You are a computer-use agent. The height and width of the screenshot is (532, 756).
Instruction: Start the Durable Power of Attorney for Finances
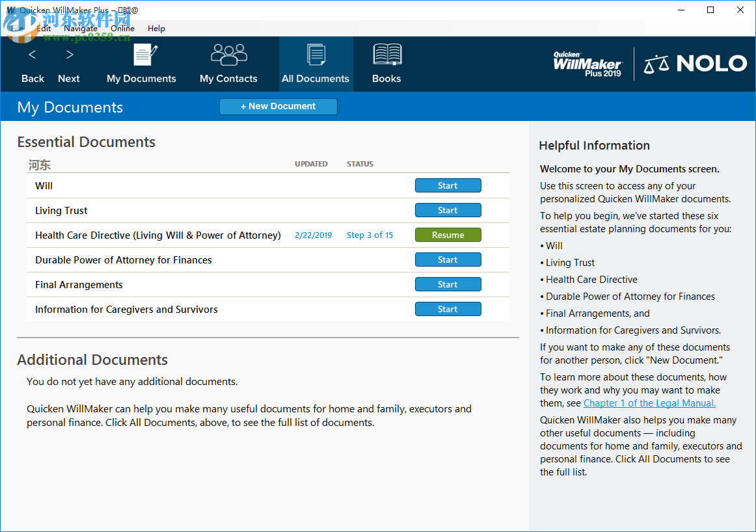coord(448,259)
